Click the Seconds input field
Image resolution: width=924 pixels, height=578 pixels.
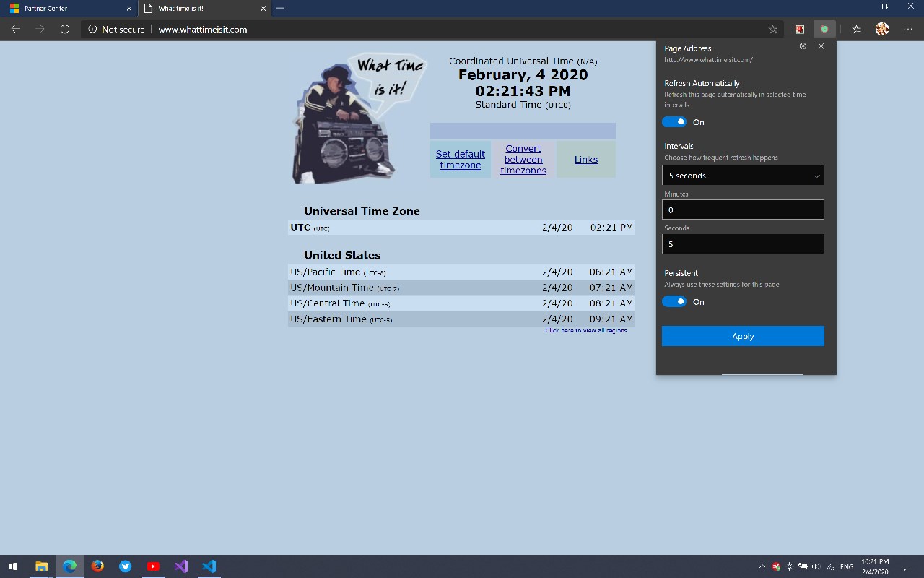[743, 243]
